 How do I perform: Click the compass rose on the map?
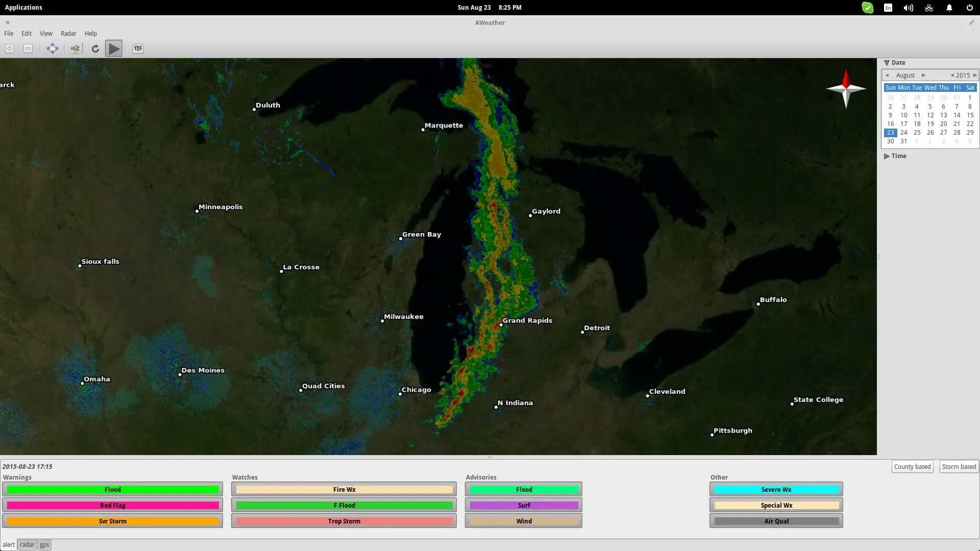846,89
